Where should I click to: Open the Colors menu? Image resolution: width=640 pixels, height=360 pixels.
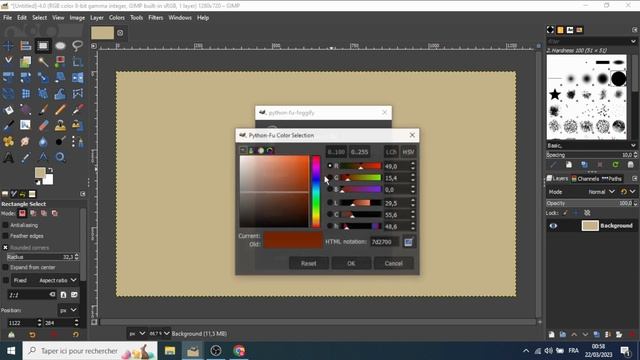click(117, 18)
